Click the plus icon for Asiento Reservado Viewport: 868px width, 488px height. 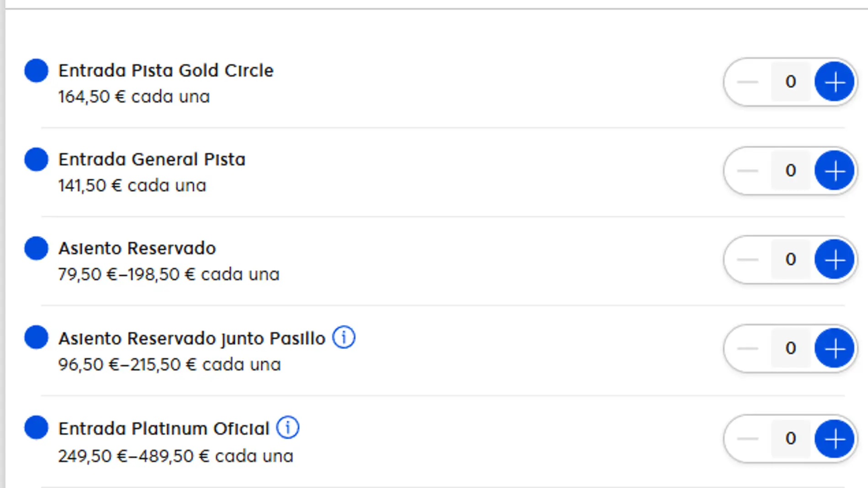point(834,259)
